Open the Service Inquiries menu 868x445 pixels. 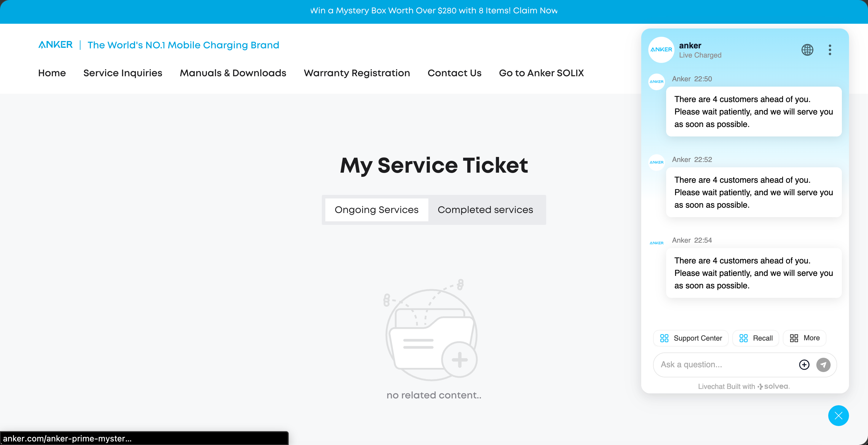[123, 73]
